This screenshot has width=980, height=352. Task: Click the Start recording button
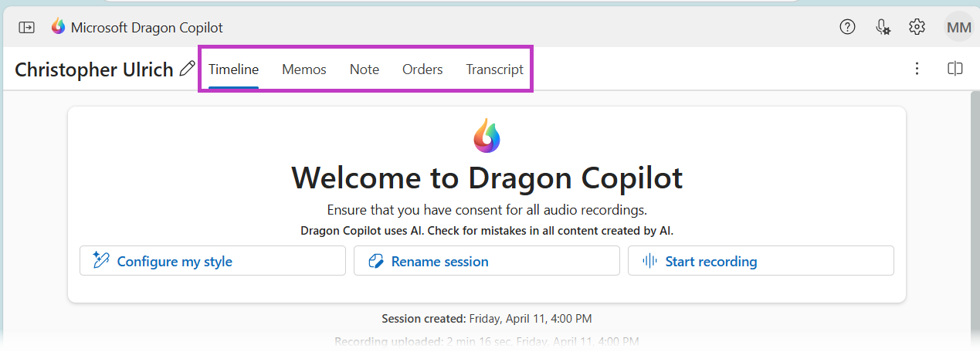click(x=761, y=261)
